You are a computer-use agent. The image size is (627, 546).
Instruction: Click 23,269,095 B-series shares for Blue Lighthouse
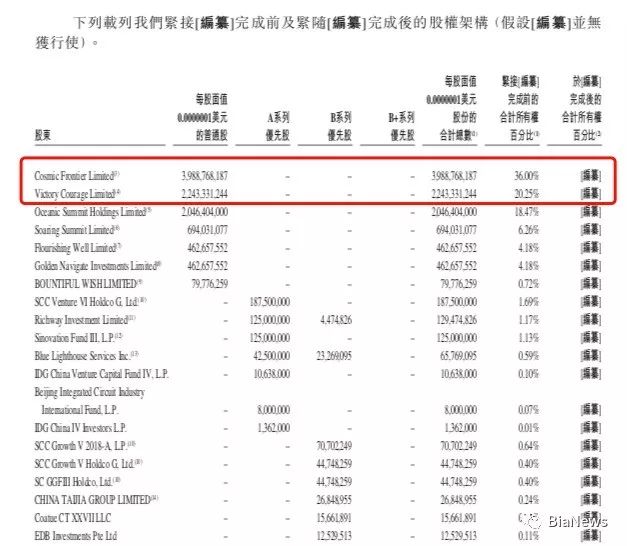coord(334,356)
